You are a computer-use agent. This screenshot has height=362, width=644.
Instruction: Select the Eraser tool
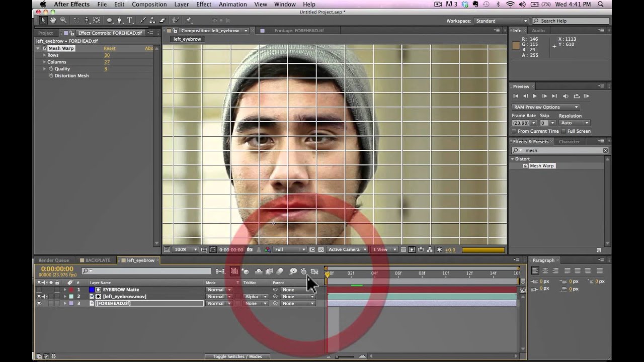tap(163, 21)
